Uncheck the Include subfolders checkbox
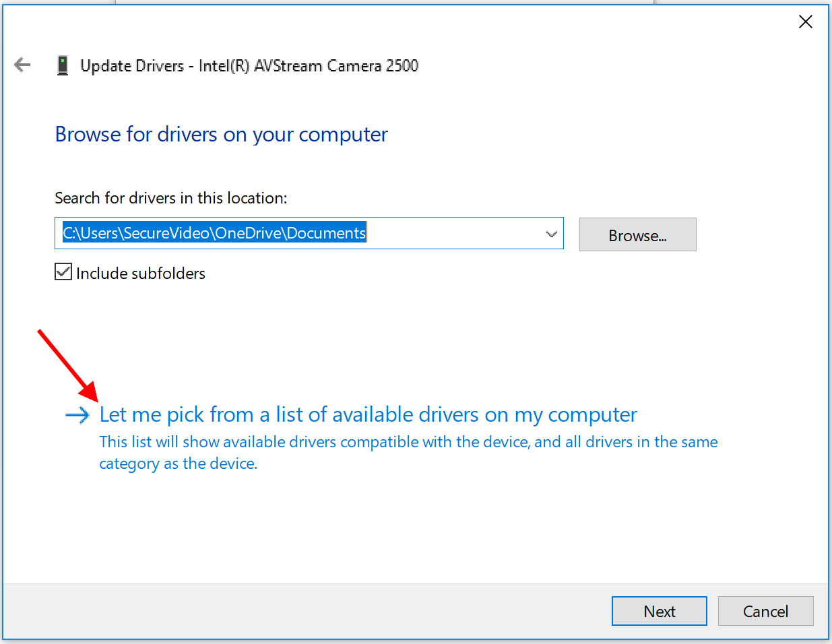This screenshot has height=644, width=832. click(x=63, y=272)
